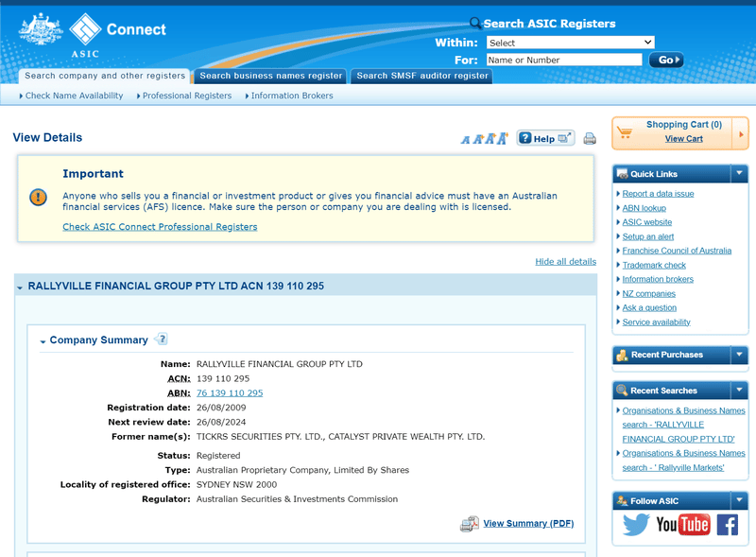Click the search magnifier icon
The height and width of the screenshot is (557, 756).
click(x=475, y=22)
